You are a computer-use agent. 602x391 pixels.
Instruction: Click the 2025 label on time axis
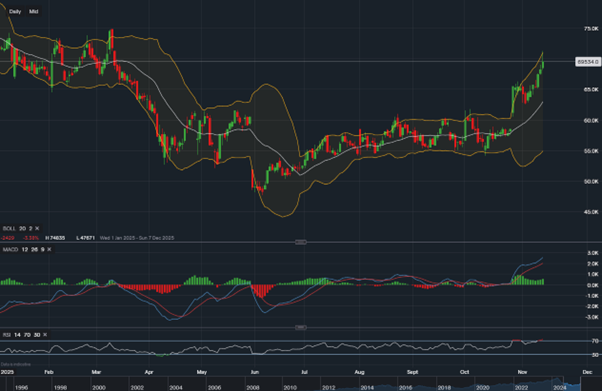[7, 372]
